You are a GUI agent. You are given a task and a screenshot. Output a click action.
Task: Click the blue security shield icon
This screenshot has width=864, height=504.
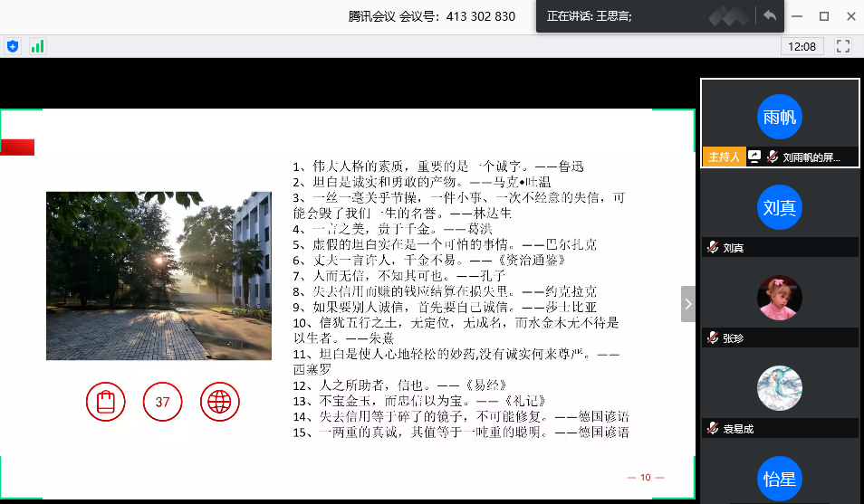click(x=13, y=45)
